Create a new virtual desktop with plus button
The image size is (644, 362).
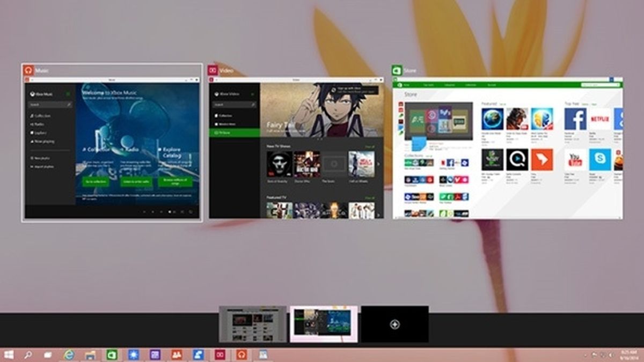click(x=394, y=323)
